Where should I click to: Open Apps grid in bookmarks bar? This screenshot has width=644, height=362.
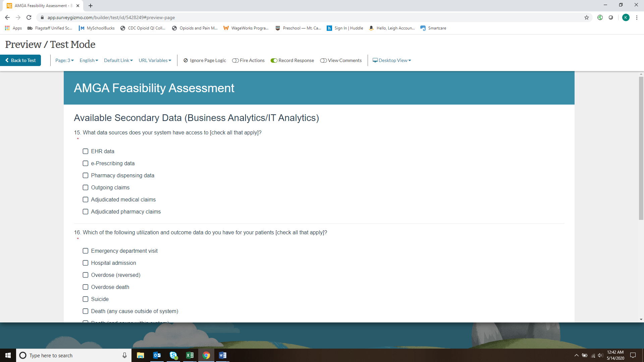(x=13, y=28)
